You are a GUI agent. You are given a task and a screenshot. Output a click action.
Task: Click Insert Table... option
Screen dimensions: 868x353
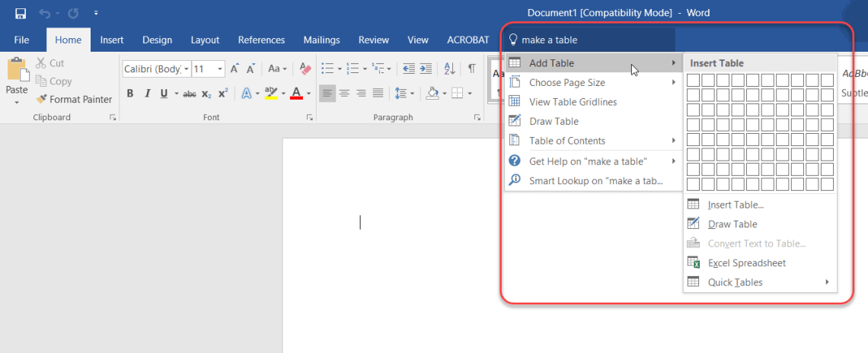click(736, 205)
